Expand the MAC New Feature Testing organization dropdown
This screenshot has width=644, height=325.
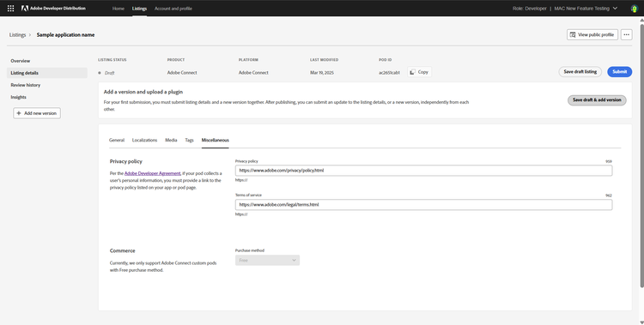tap(586, 9)
